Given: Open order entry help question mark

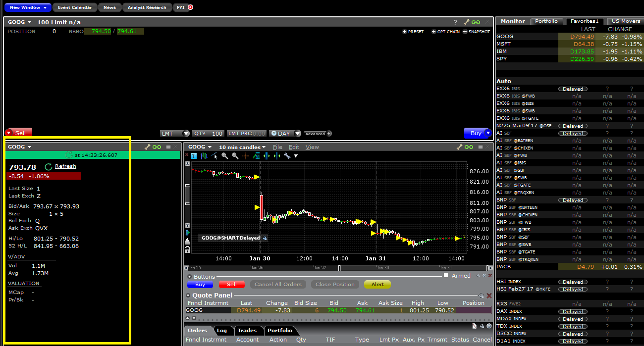Looking at the screenshot, I should 455,22.
